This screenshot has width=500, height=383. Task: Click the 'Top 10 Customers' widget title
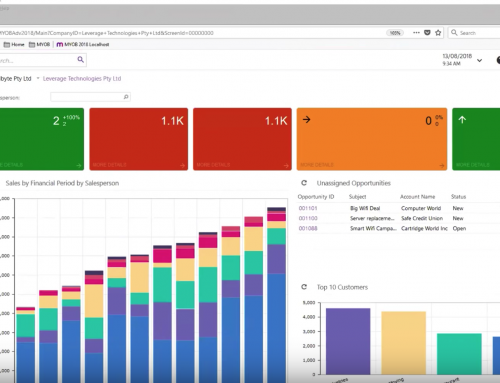(x=342, y=287)
